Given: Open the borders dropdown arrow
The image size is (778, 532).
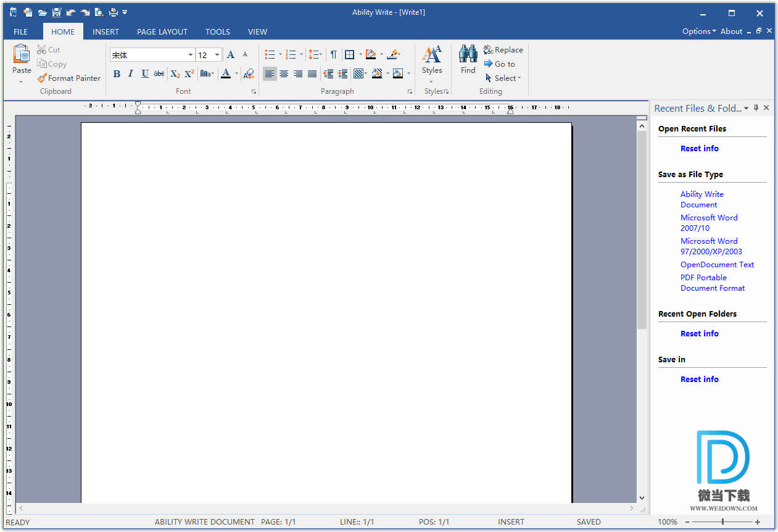Looking at the screenshot, I should [x=360, y=55].
